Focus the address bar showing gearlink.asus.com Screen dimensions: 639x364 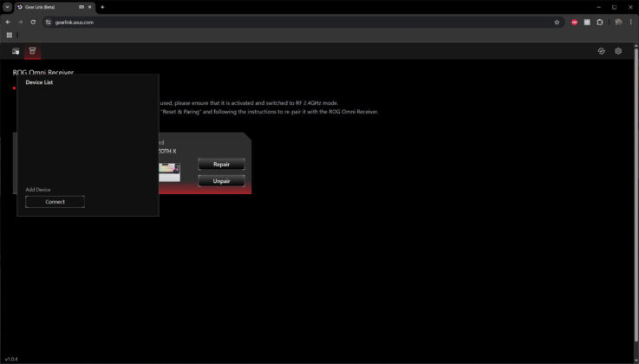point(302,23)
